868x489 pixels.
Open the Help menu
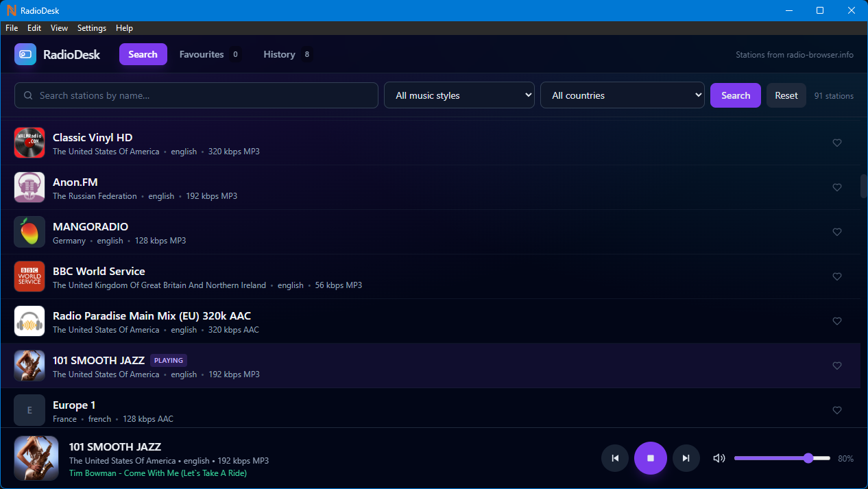pos(124,28)
